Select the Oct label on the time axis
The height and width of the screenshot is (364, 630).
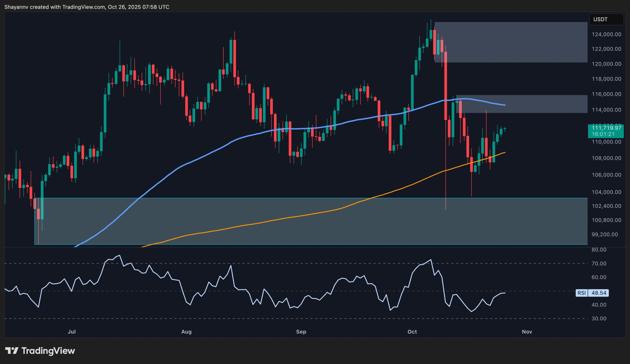[x=412, y=332]
